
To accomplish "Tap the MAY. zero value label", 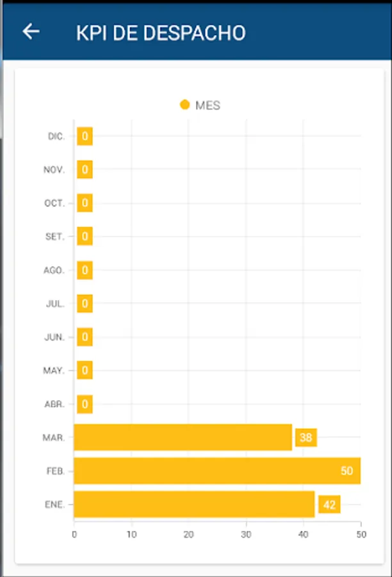I will [x=85, y=371].
